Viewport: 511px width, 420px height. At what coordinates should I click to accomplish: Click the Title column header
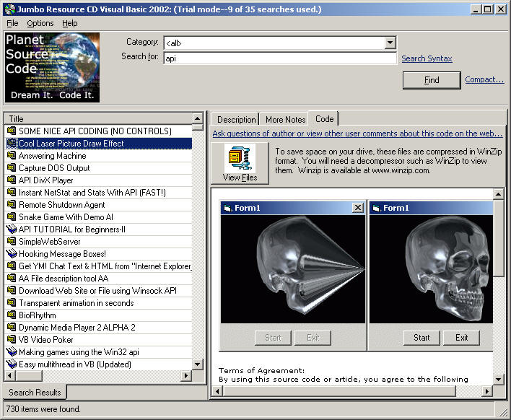point(98,118)
